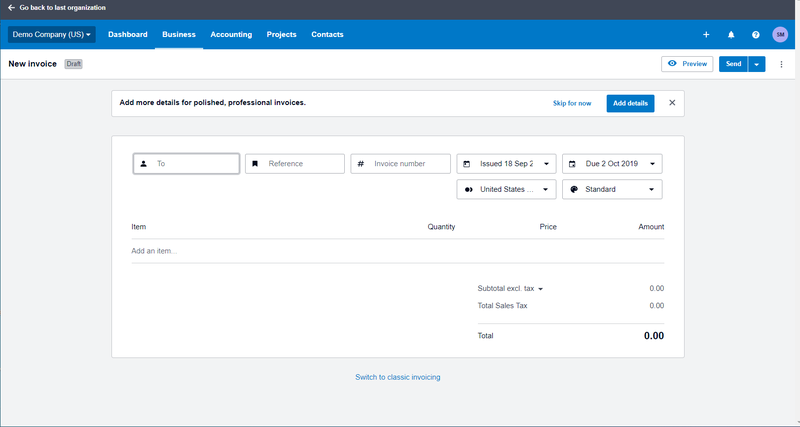This screenshot has width=800, height=427.
Task: Open the Due 2 Oct 2019 dropdown
Action: coord(612,164)
